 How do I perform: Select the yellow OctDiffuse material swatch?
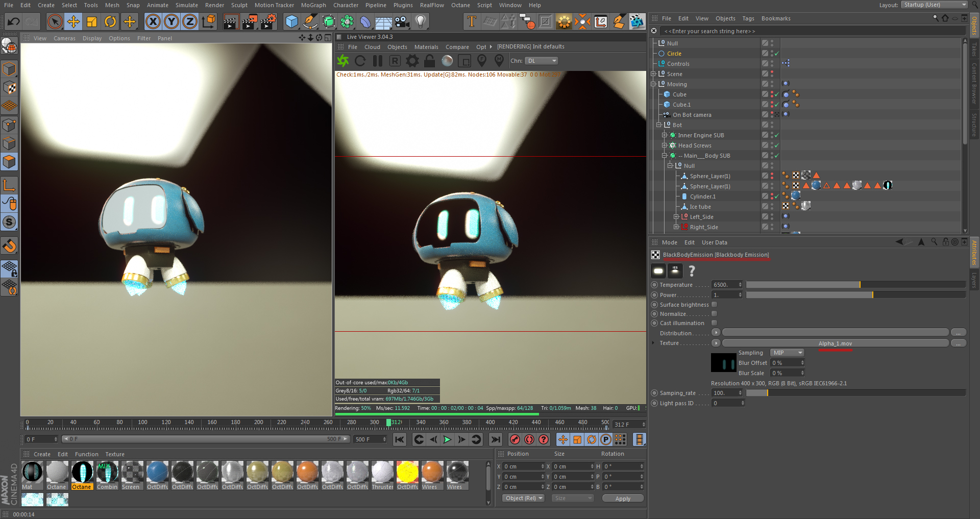[407, 475]
